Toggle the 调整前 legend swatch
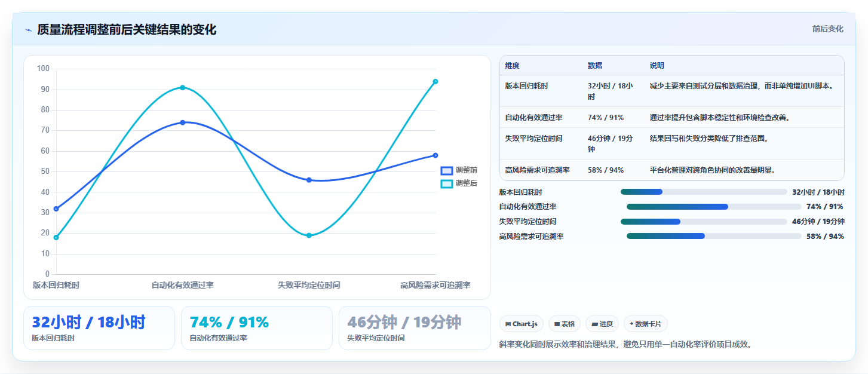The height and width of the screenshot is (374, 868). (x=447, y=170)
